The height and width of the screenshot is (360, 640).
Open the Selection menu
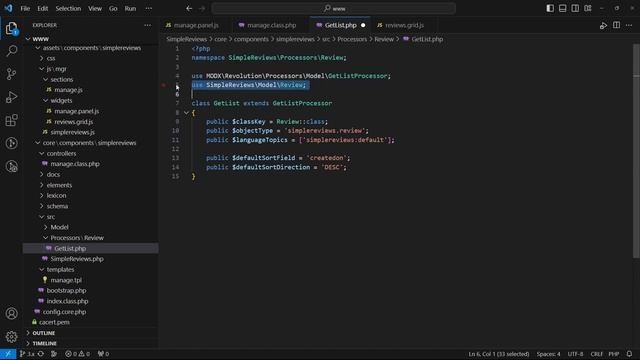pos(68,8)
